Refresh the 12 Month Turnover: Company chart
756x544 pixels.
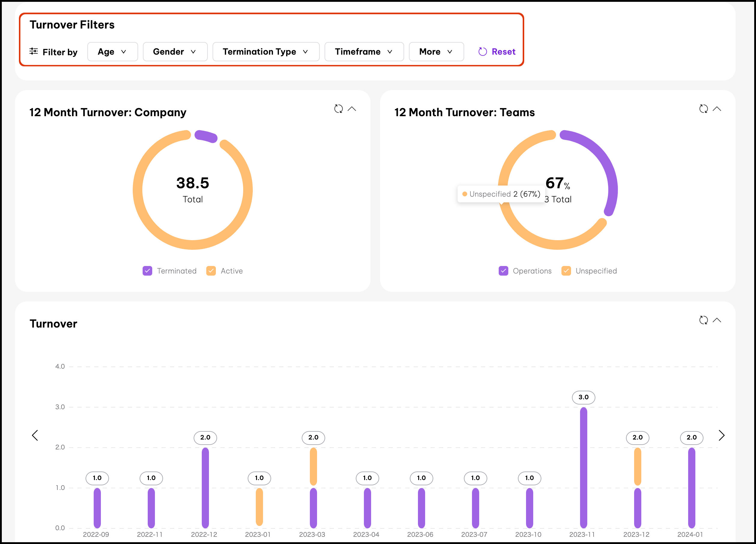click(x=338, y=109)
